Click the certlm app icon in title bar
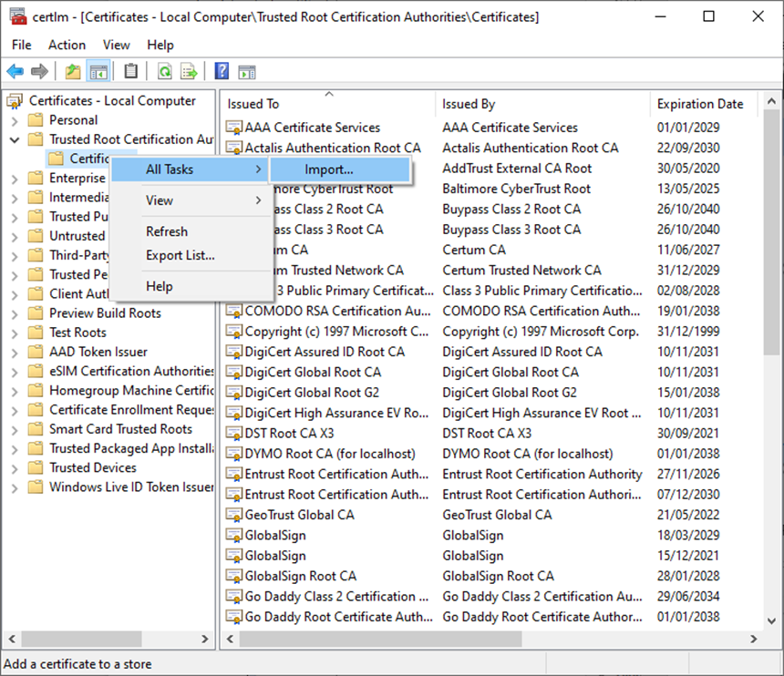The height and width of the screenshot is (676, 784). pos(18,17)
